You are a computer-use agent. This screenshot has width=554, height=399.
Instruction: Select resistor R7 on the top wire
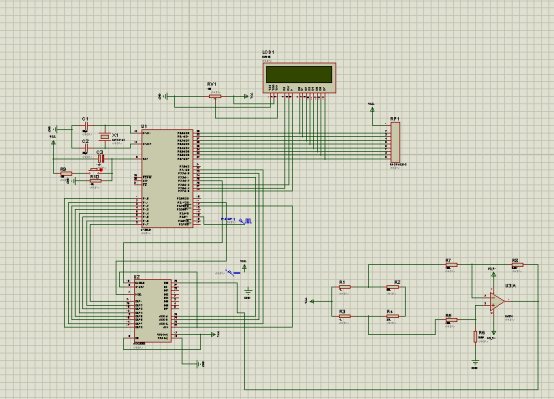coord(452,265)
